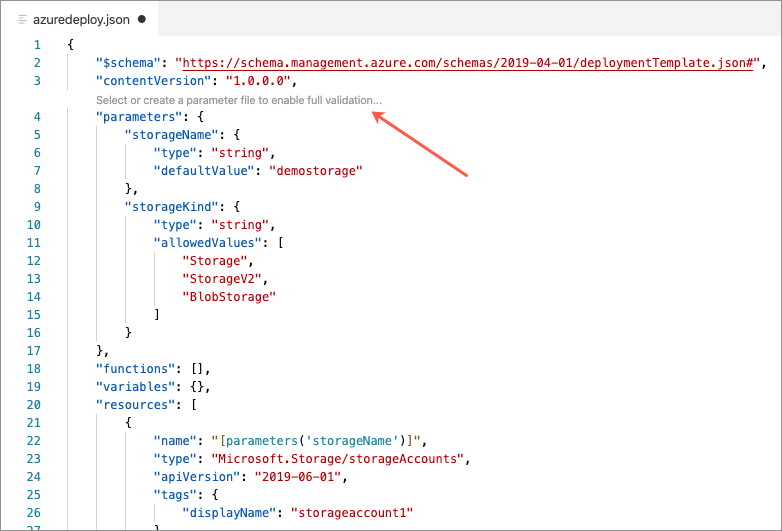Click the "storageKind" key on line 9
This screenshot has width=782, height=531.
[x=172, y=206]
